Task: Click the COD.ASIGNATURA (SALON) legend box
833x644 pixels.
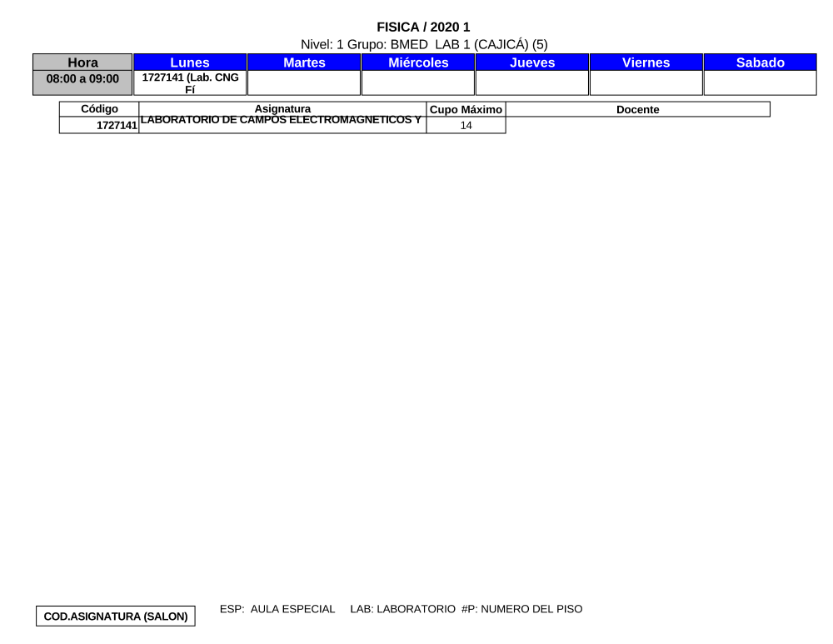Action: pyautogui.click(x=115, y=617)
